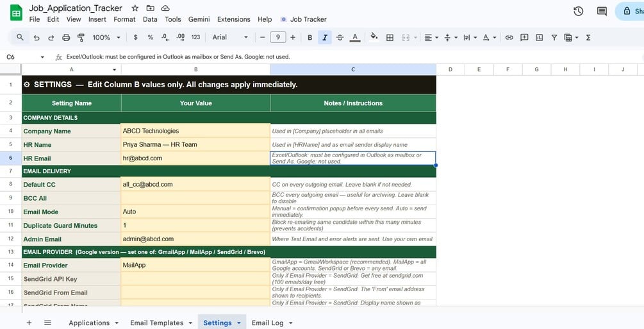The height and width of the screenshot is (329, 644).
Task: Select Email Provider value MailApp
Action: (195, 265)
